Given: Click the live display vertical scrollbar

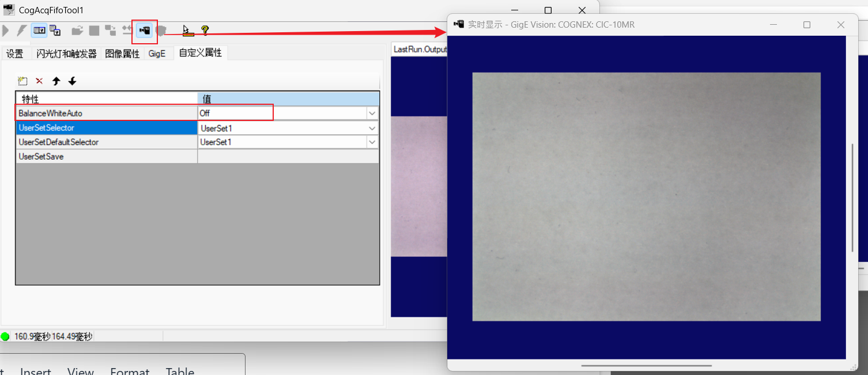Looking at the screenshot, I should [852, 198].
